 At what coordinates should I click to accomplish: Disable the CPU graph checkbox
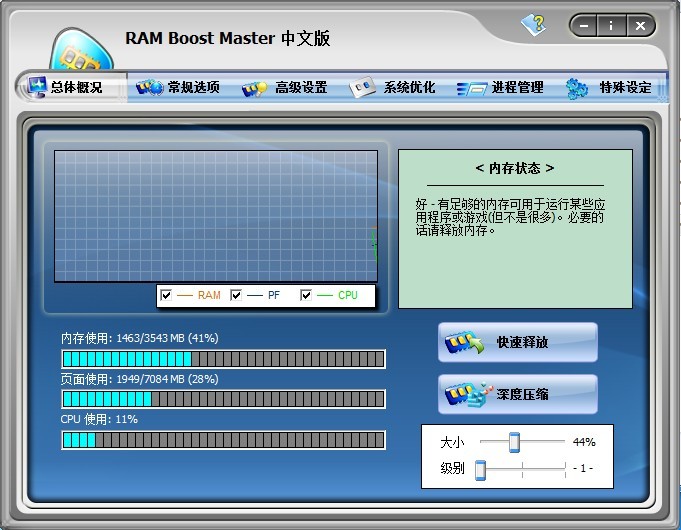click(306, 295)
